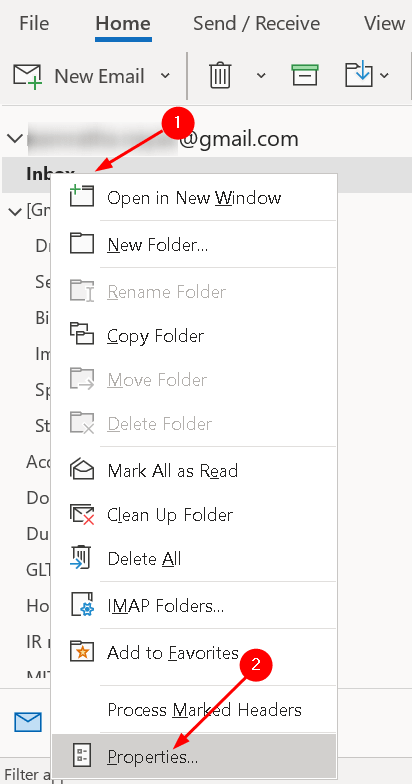Open the Mail view envelope icon

[28, 722]
